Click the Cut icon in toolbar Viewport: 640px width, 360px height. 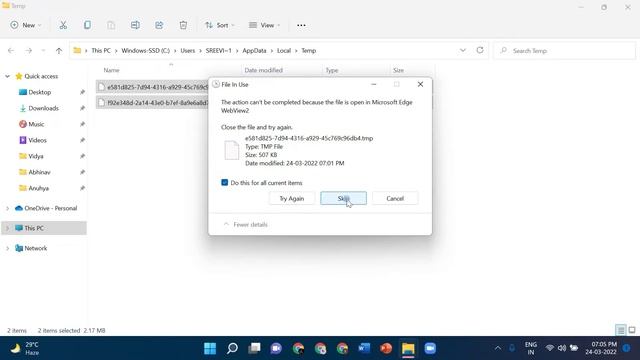63,25
